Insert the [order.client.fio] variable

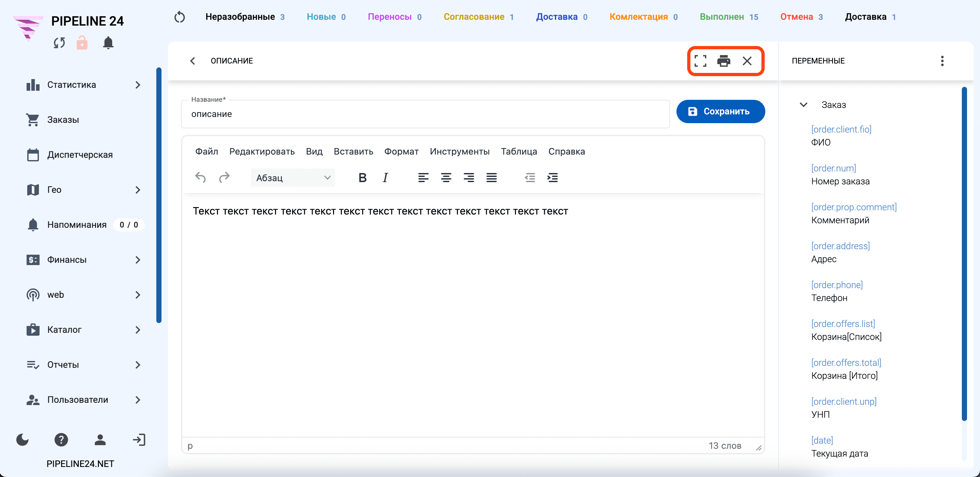[841, 129]
